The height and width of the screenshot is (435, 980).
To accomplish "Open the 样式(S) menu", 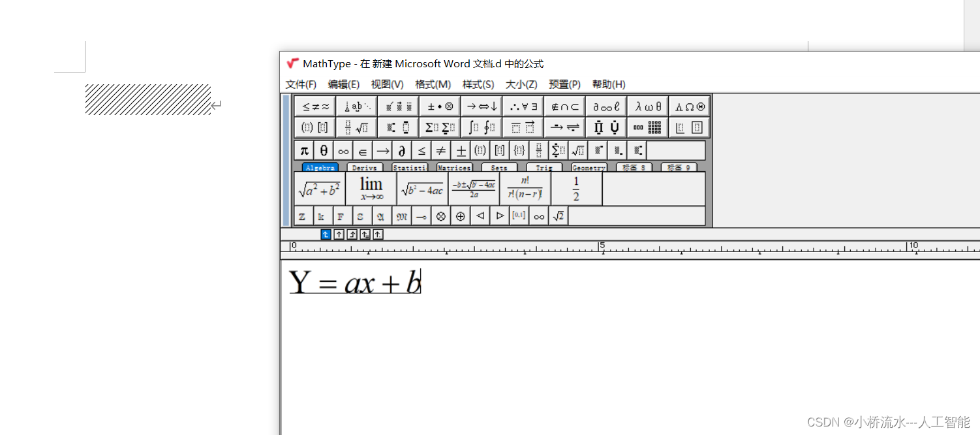I will point(478,84).
